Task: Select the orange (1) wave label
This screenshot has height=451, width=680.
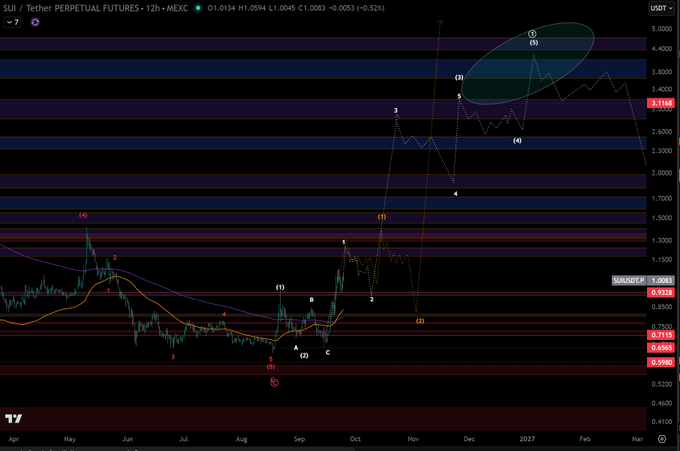Action: point(382,216)
